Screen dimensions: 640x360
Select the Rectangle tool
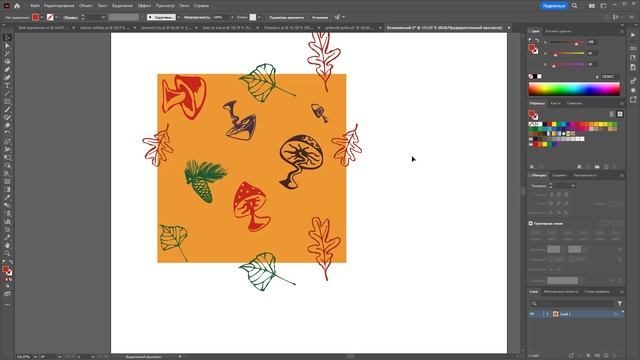(x=7, y=101)
